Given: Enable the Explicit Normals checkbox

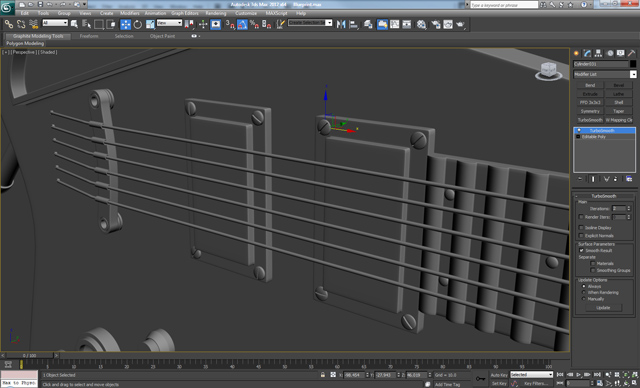Looking at the screenshot, I should coord(581,236).
